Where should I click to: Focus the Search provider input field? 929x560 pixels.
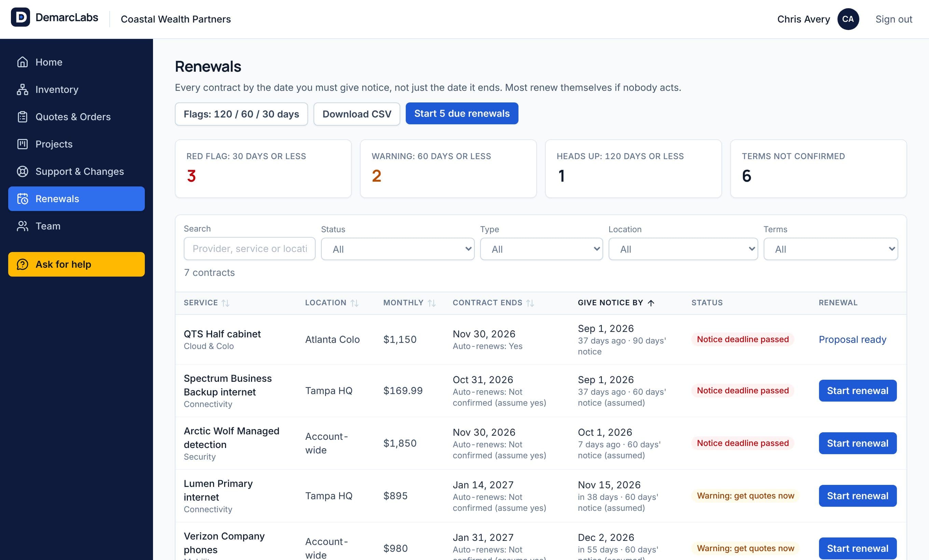[x=250, y=249]
